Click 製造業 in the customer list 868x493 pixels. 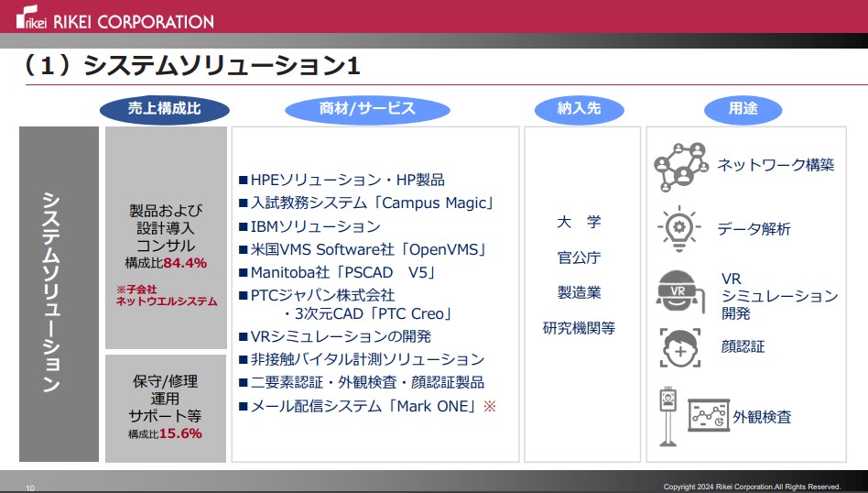coord(579,292)
